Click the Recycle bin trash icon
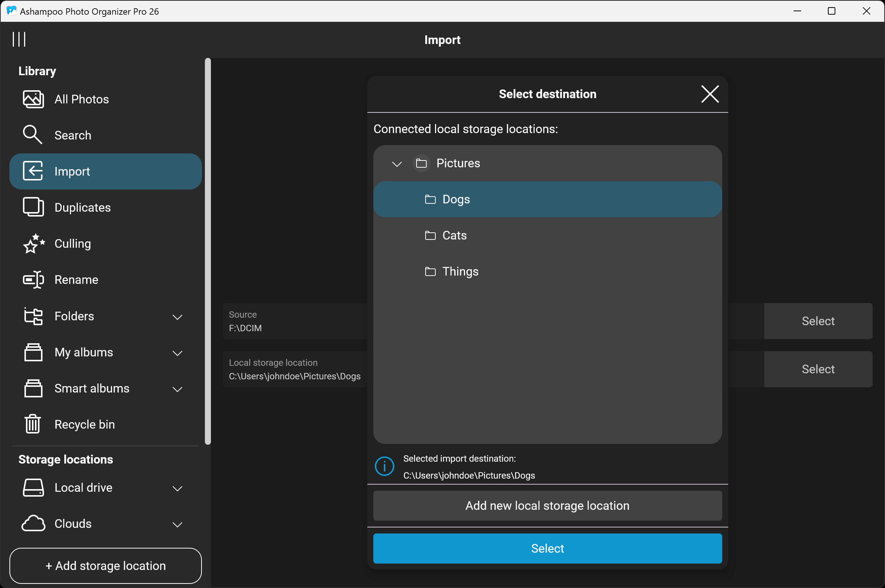The height and width of the screenshot is (588, 885). click(33, 424)
